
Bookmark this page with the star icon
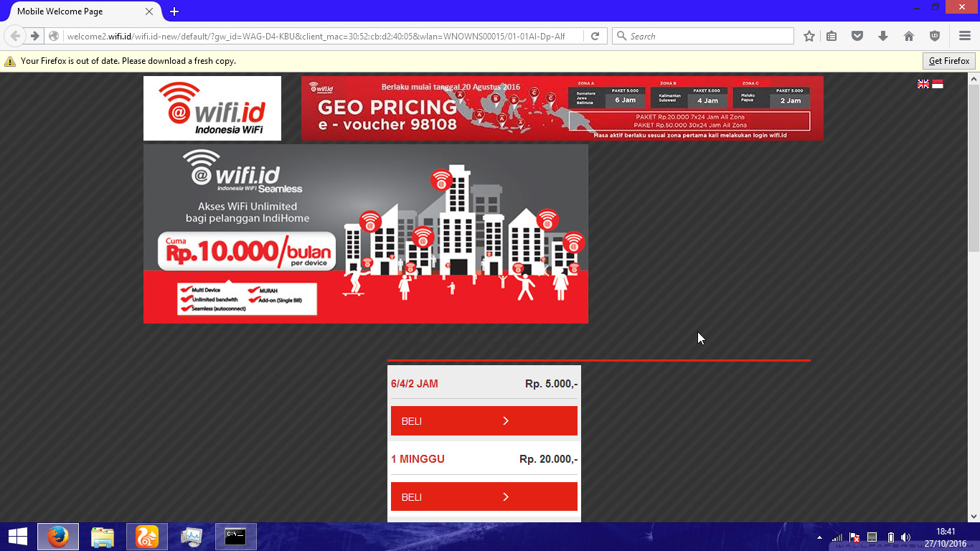[809, 36]
